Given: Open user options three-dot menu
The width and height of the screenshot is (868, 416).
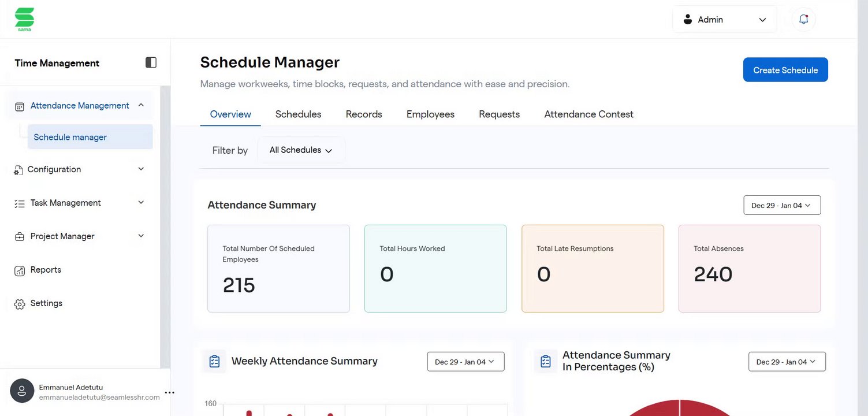Looking at the screenshot, I should click(x=169, y=392).
